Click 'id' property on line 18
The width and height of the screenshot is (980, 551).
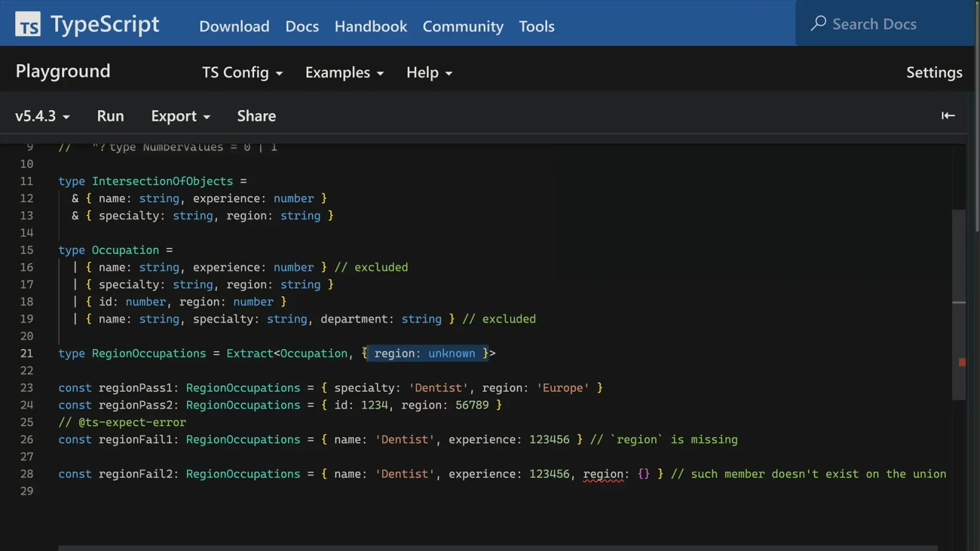point(105,302)
